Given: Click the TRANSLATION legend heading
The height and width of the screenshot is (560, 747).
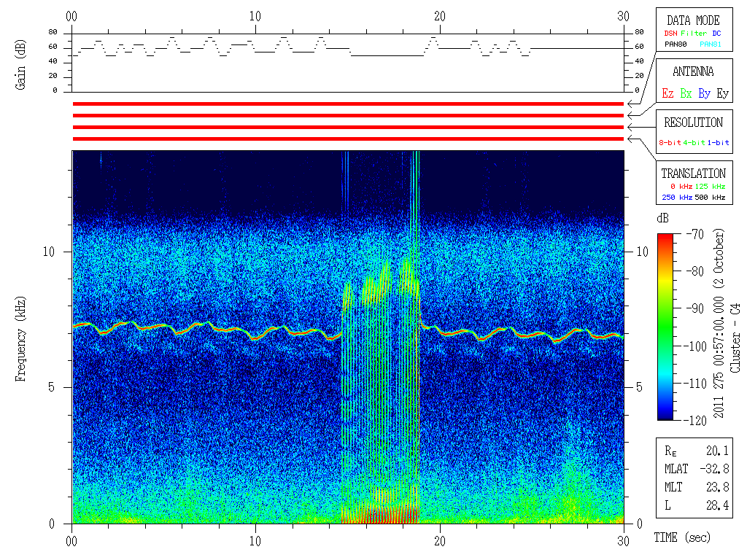Looking at the screenshot, I should click(693, 174).
